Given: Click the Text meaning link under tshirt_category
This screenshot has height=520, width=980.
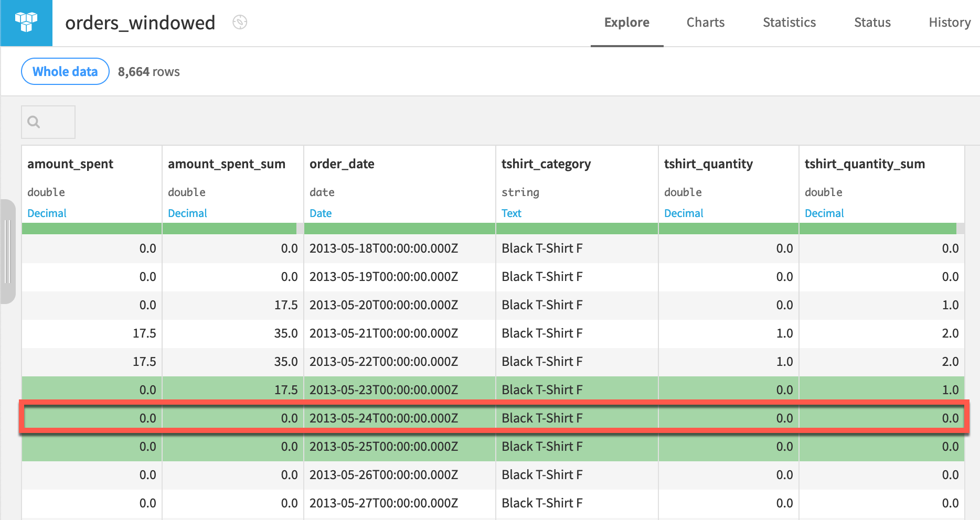Looking at the screenshot, I should click(511, 213).
